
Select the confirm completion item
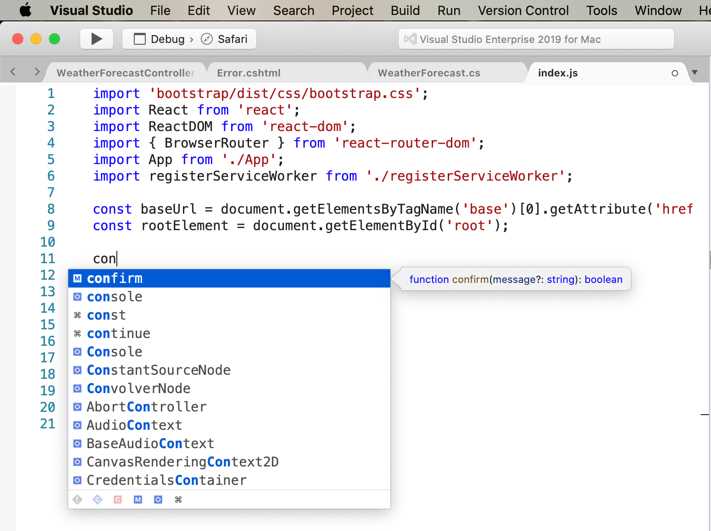tap(229, 278)
